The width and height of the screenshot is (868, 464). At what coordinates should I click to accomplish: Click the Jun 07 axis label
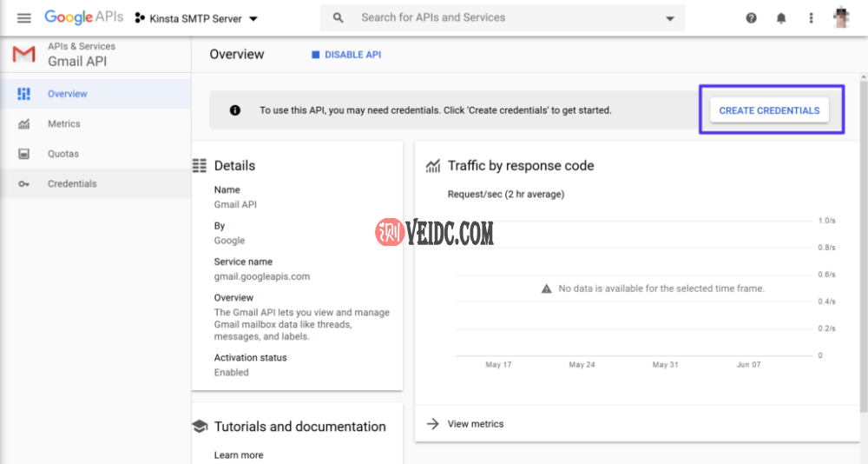(748, 364)
